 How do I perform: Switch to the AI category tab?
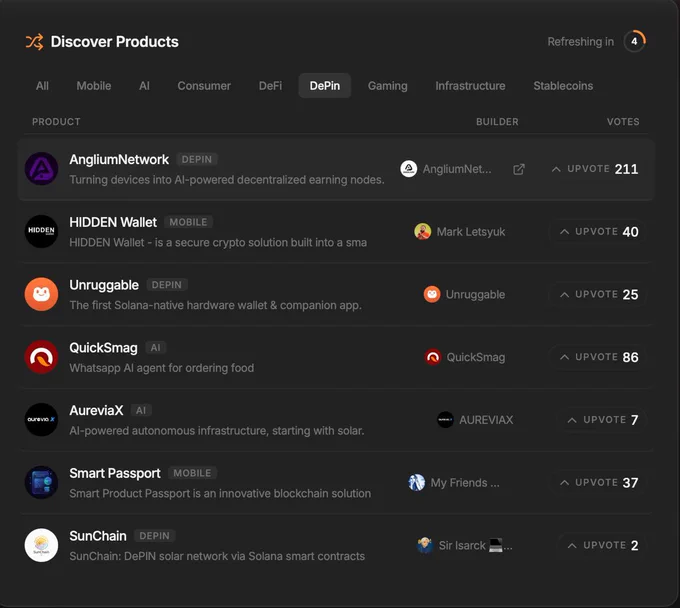click(144, 86)
